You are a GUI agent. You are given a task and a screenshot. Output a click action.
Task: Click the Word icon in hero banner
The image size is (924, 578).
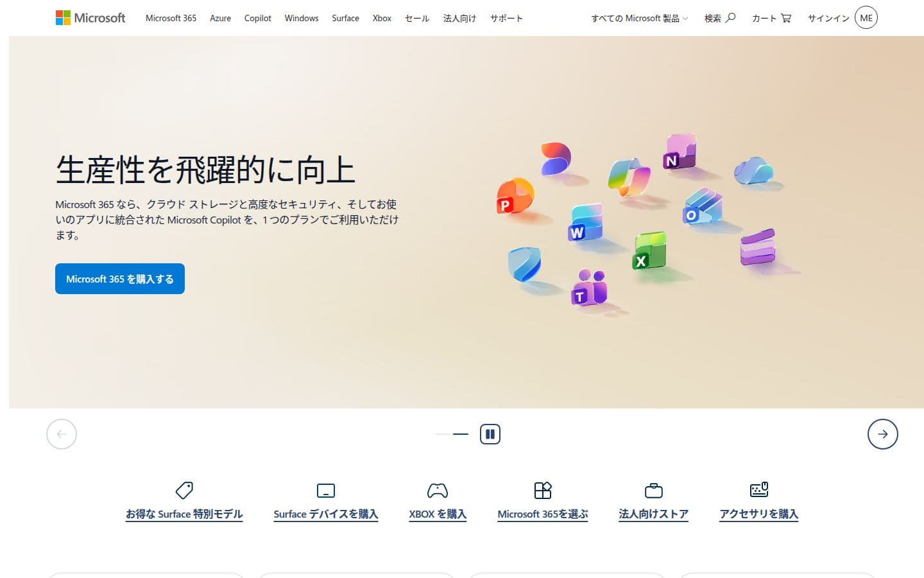pyautogui.click(x=585, y=222)
